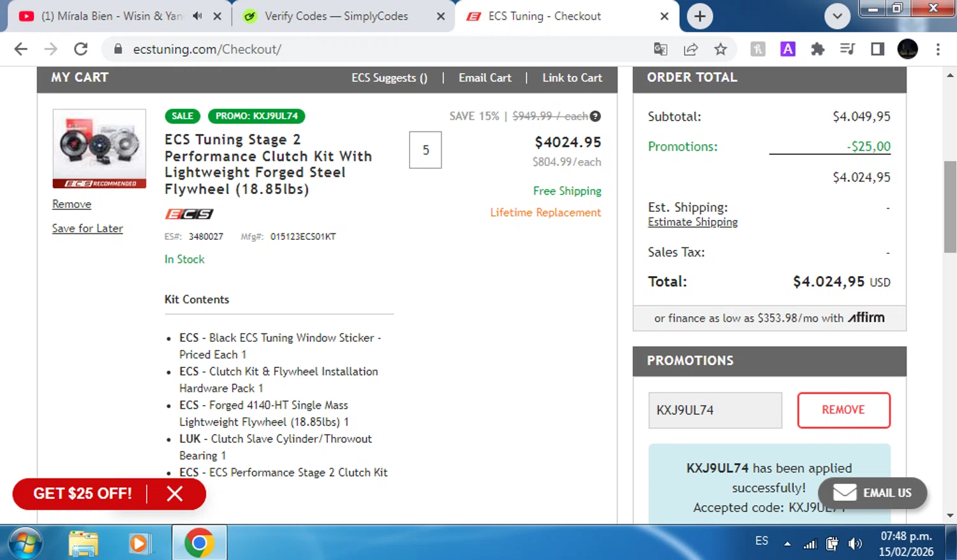Click the Chrome taskbar icon
Viewport: 957px width, 560px height.
pyautogui.click(x=199, y=543)
